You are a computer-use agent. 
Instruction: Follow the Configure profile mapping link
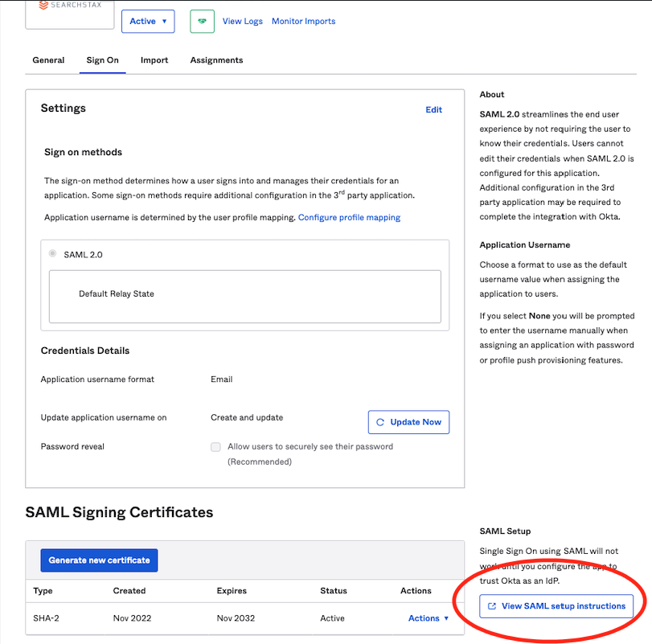tap(349, 217)
